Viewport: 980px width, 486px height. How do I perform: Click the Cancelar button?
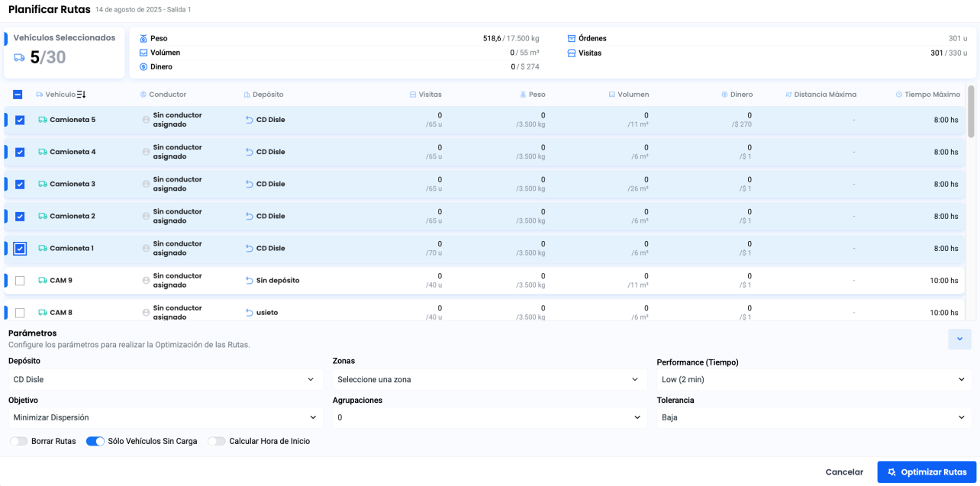coord(844,472)
